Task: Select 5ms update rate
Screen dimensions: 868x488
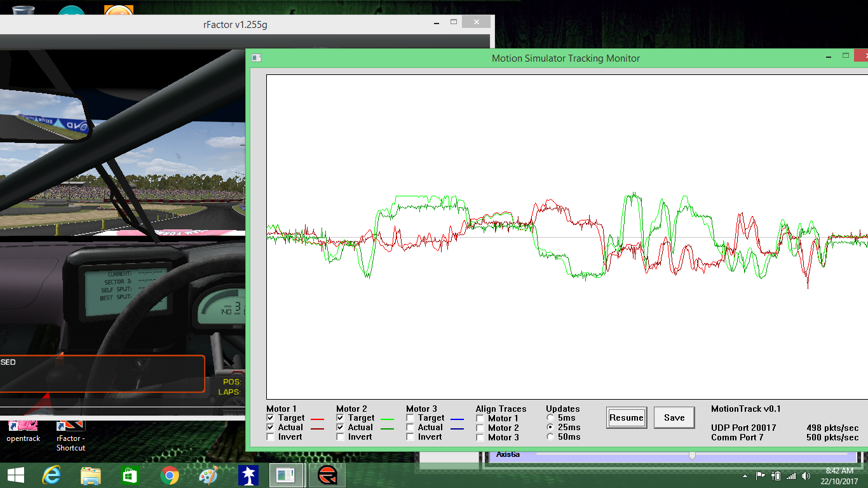Action: [x=550, y=418]
